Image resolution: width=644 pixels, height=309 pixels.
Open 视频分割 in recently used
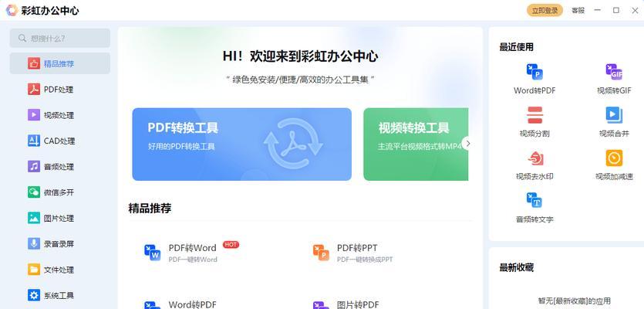[x=534, y=122]
